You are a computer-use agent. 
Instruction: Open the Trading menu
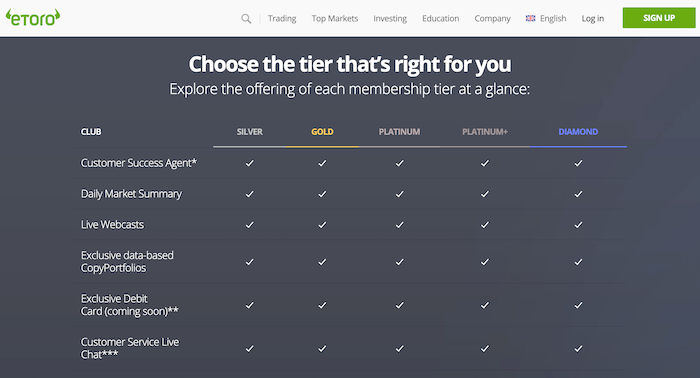[282, 18]
